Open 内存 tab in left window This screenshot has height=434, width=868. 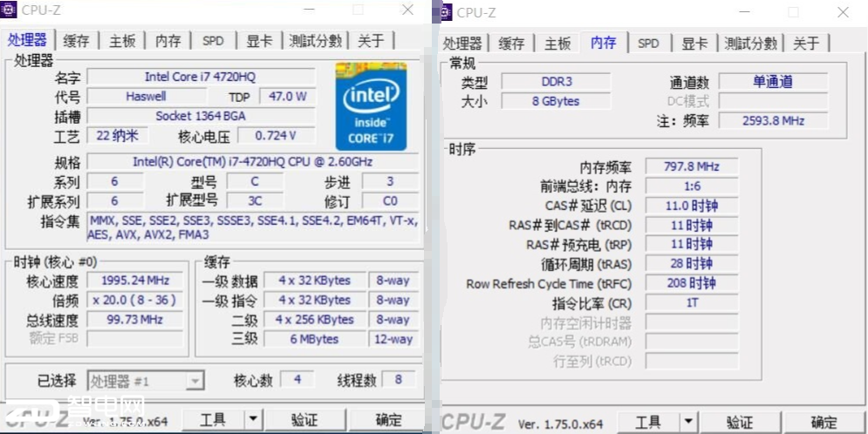coord(168,41)
